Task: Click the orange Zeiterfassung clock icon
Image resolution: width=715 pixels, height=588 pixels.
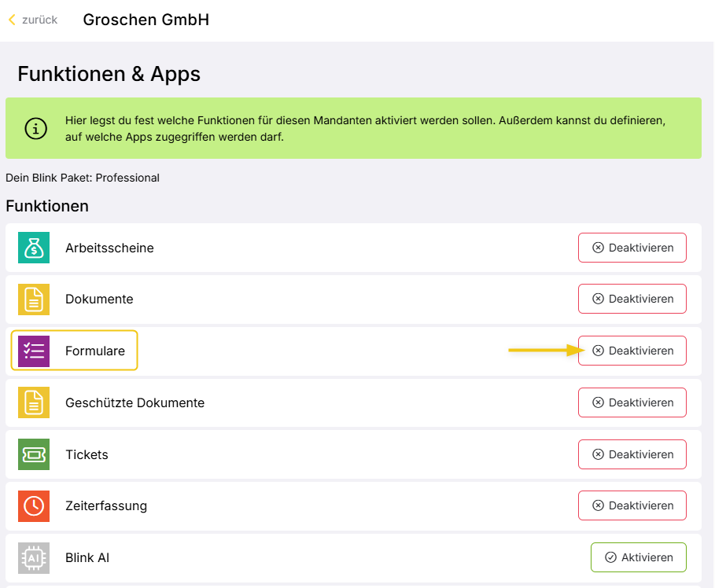Action: pos(34,505)
